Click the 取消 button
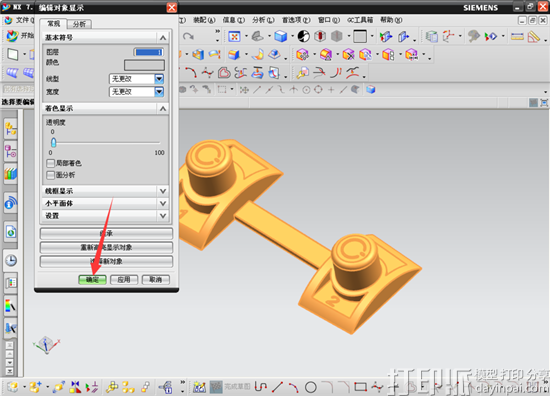The width and height of the screenshot is (550, 396). point(155,280)
